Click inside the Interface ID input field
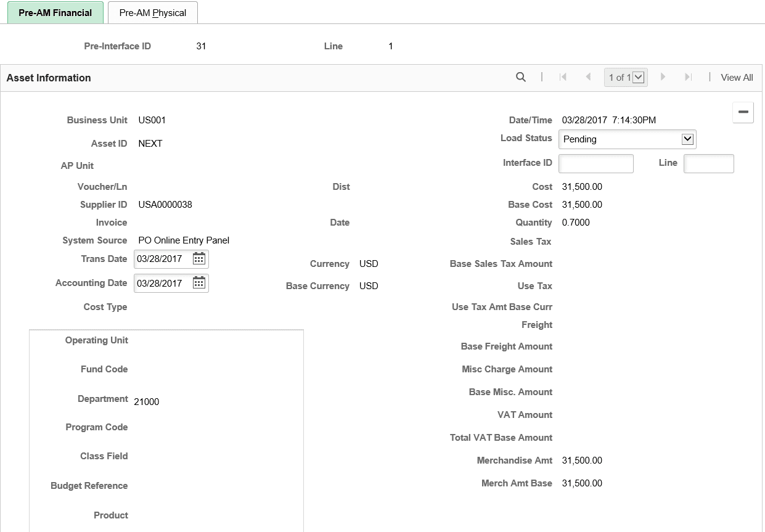 [x=595, y=163]
